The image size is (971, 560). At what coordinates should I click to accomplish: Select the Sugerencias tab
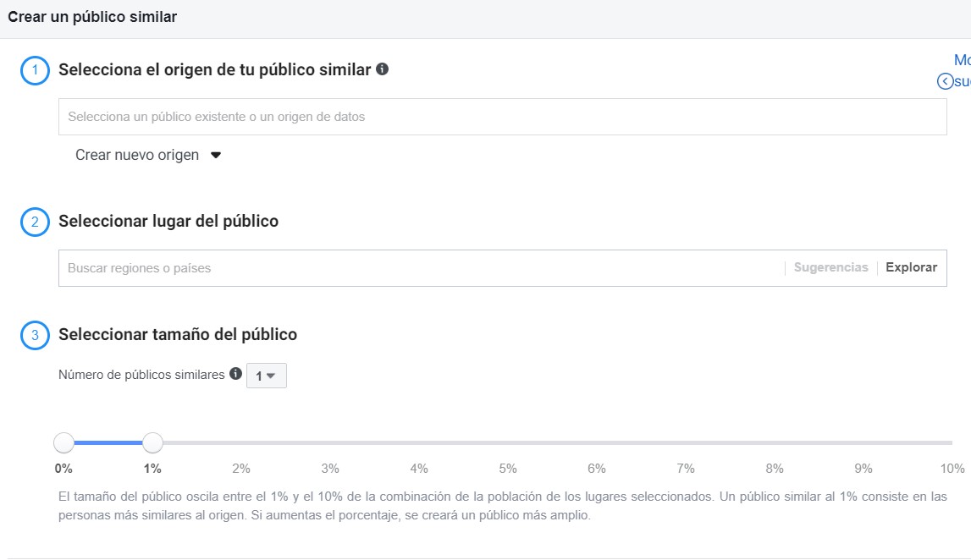coord(831,267)
